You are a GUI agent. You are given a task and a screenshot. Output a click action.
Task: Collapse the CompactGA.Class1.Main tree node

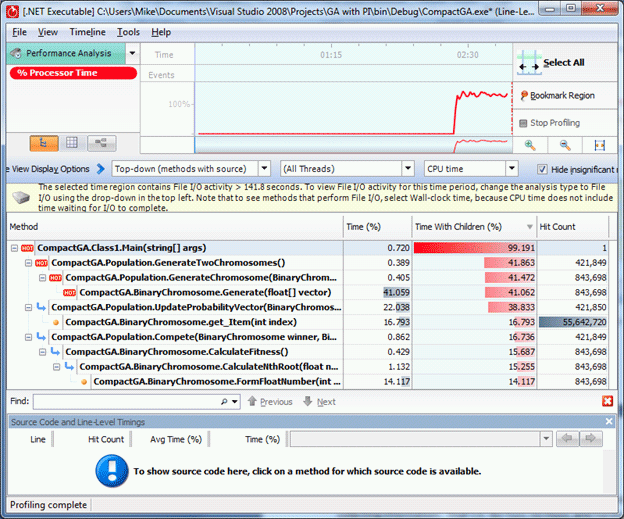coord(14,248)
